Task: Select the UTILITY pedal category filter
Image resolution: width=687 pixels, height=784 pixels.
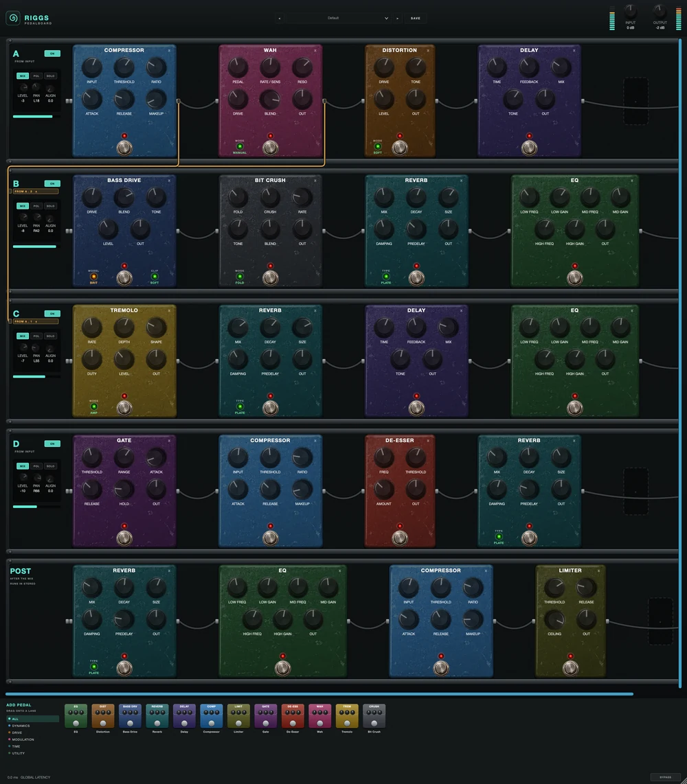Action: point(32,753)
